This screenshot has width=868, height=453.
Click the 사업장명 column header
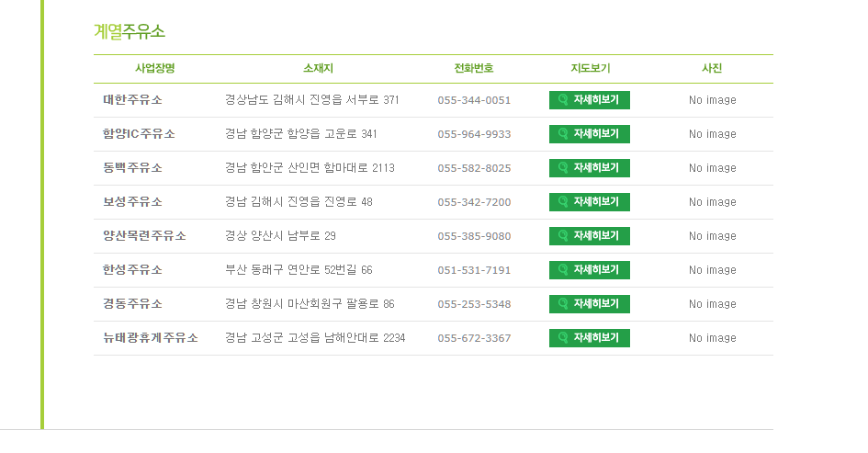click(x=155, y=68)
